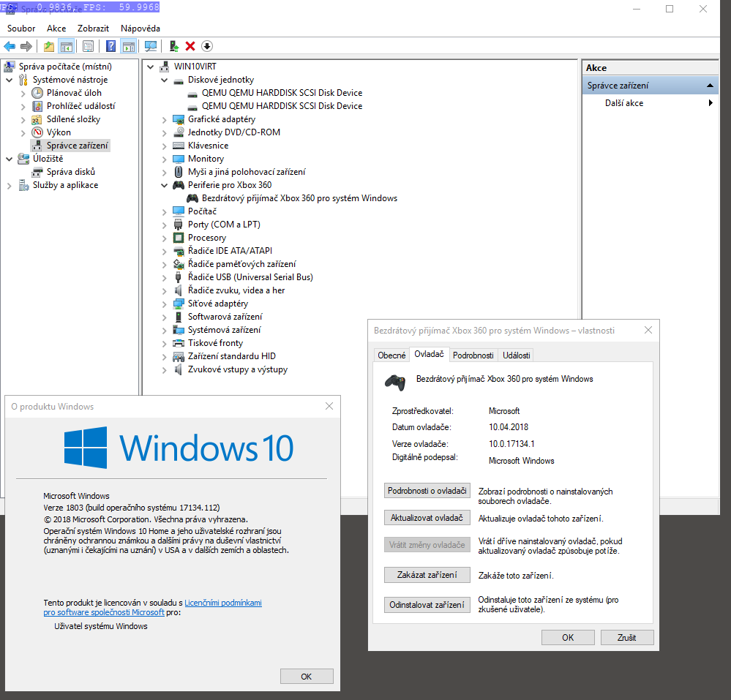Collapse the Periferie pro Xbox 360 node

[x=164, y=185]
